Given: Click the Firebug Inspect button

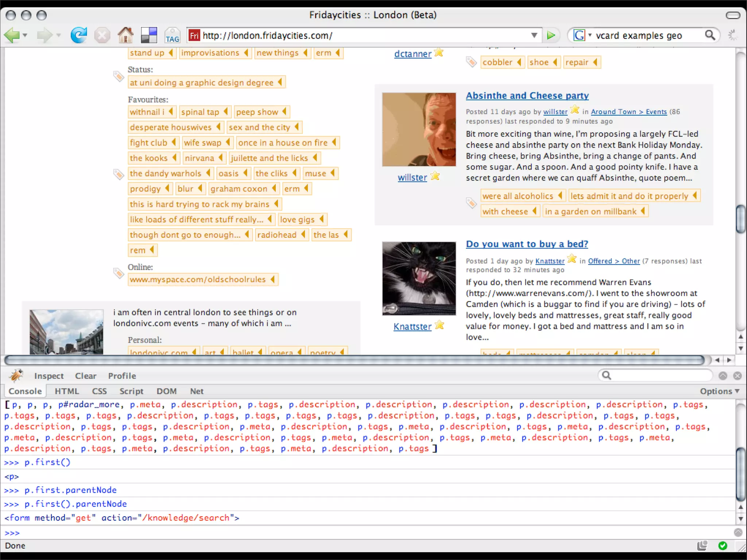Looking at the screenshot, I should pos(49,376).
